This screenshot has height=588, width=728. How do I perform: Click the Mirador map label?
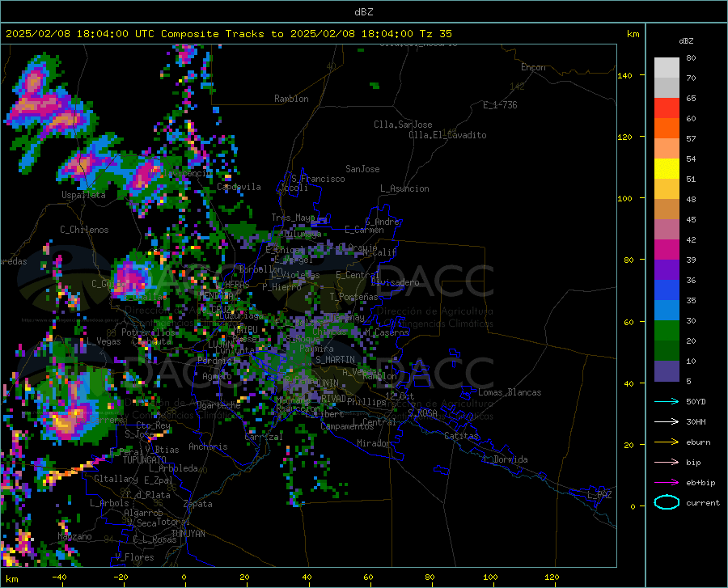pyautogui.click(x=373, y=443)
